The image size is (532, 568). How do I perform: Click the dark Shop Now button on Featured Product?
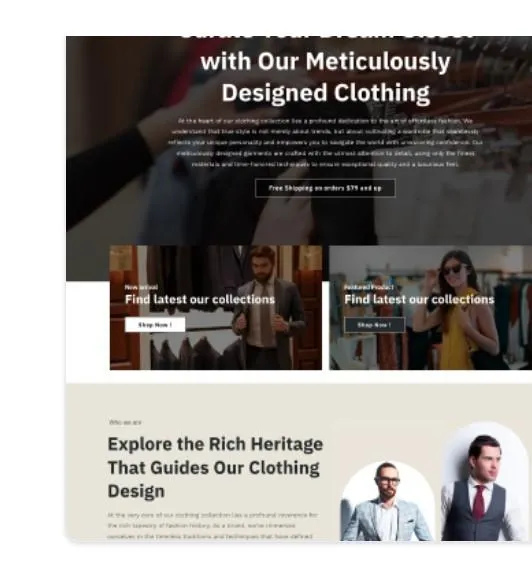click(x=374, y=325)
